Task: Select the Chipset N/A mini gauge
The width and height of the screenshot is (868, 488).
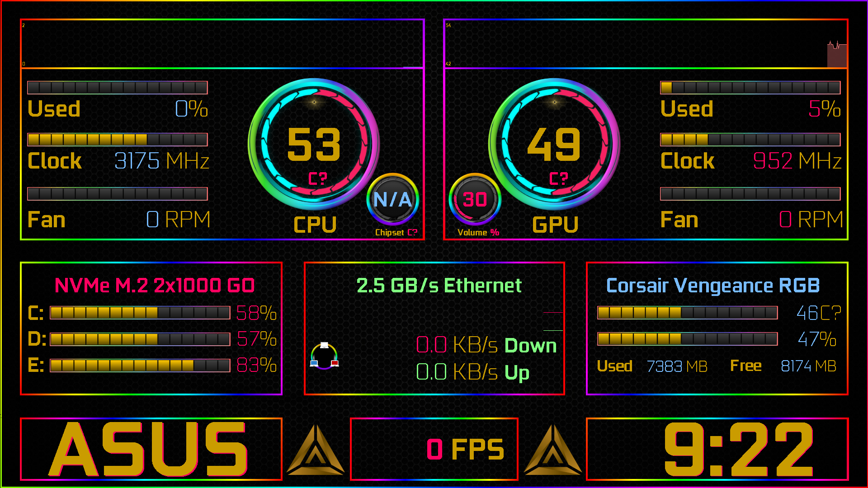Action: pos(392,199)
